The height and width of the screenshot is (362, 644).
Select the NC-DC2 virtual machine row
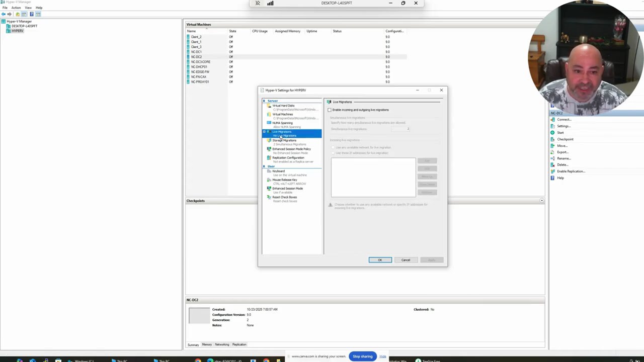296,57
